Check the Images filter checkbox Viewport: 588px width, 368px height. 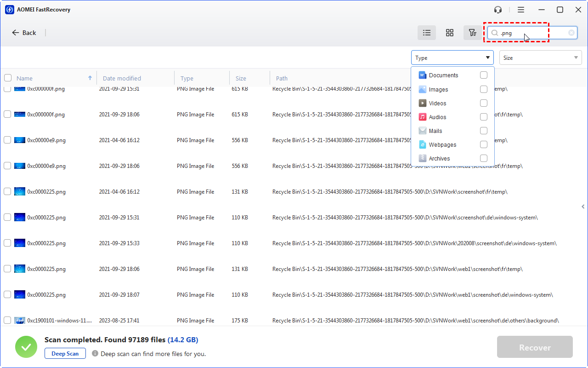(x=484, y=89)
